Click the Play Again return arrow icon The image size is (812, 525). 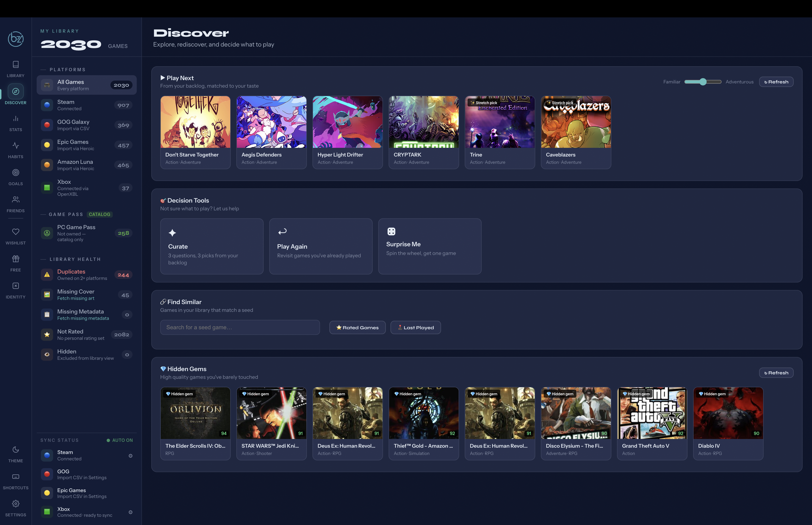tap(282, 232)
